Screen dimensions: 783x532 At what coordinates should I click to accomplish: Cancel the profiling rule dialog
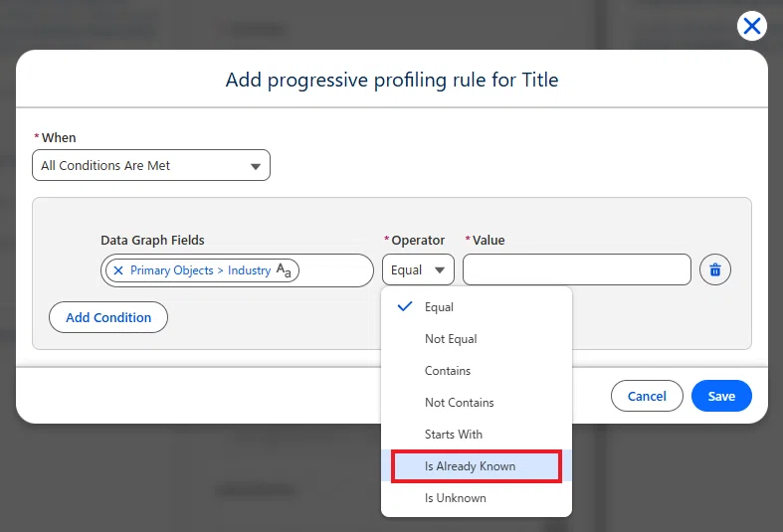[647, 396]
